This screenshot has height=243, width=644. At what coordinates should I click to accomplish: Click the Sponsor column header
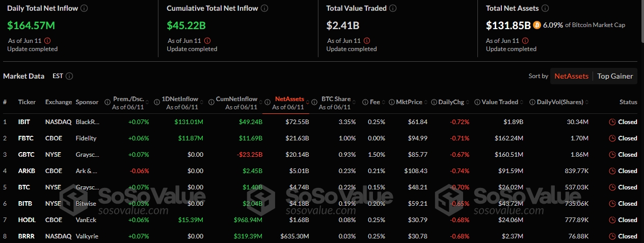87,102
